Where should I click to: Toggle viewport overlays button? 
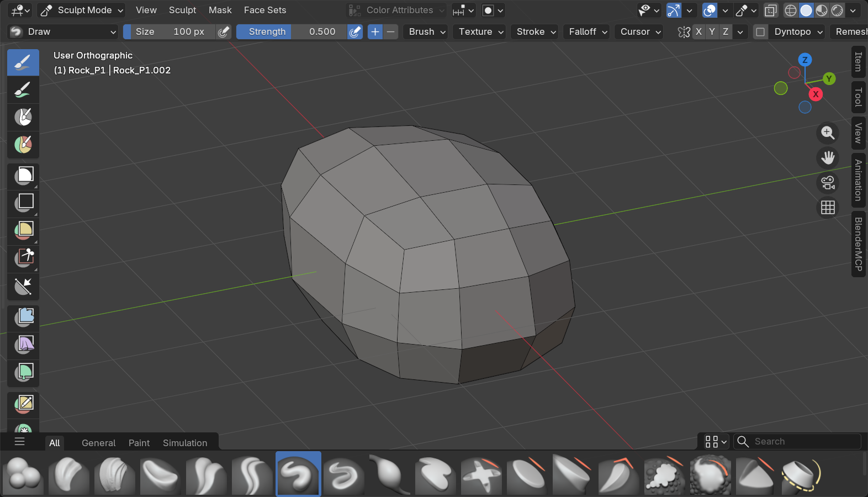click(710, 10)
